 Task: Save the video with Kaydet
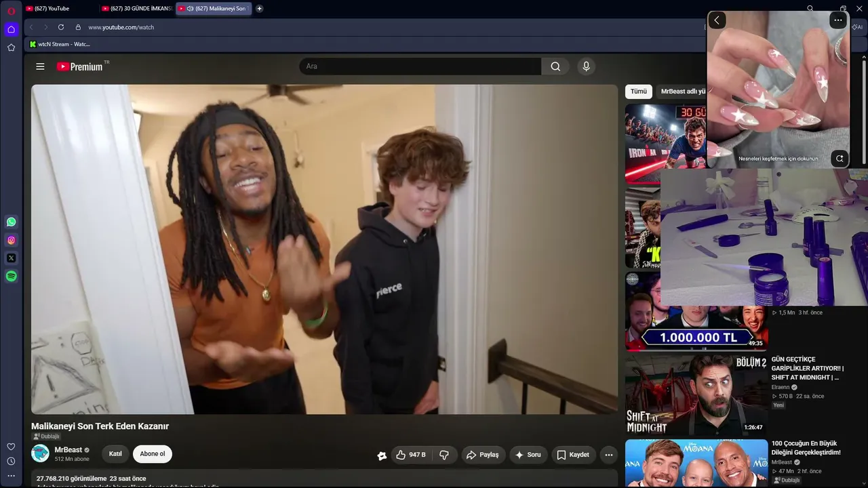(573, 455)
